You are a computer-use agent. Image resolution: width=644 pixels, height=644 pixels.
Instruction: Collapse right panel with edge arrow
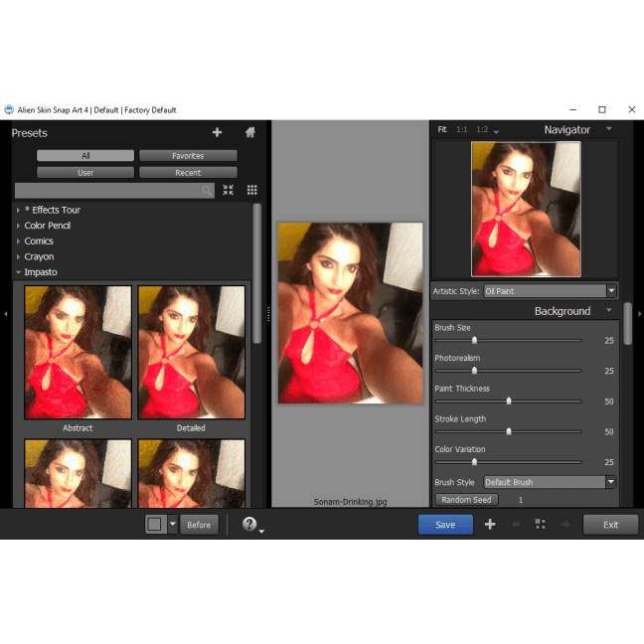tap(639, 314)
